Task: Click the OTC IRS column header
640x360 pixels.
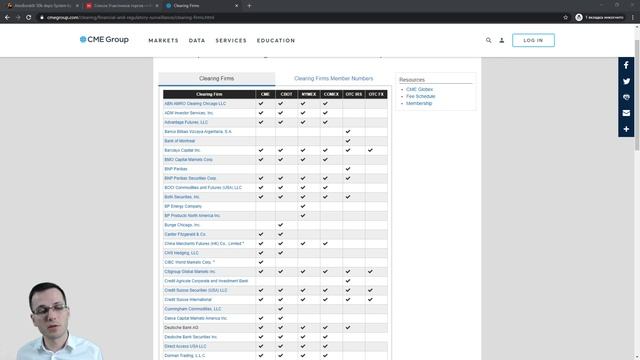Action: click(x=354, y=94)
